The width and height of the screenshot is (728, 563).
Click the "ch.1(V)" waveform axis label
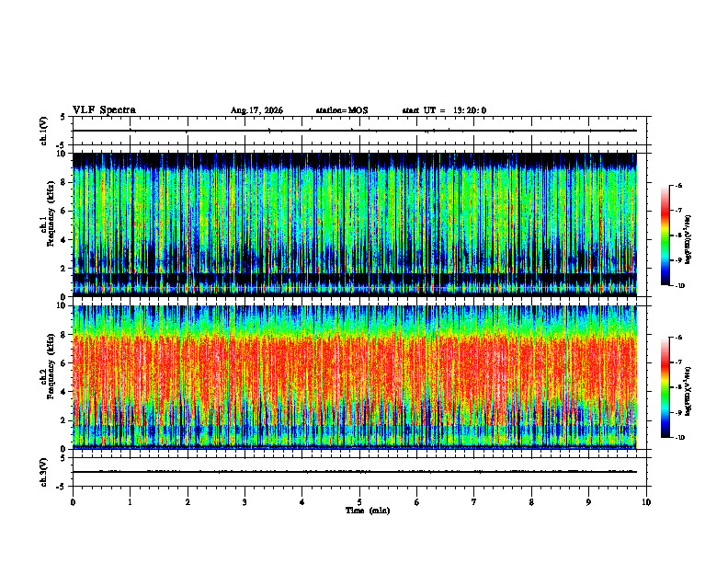(x=44, y=131)
